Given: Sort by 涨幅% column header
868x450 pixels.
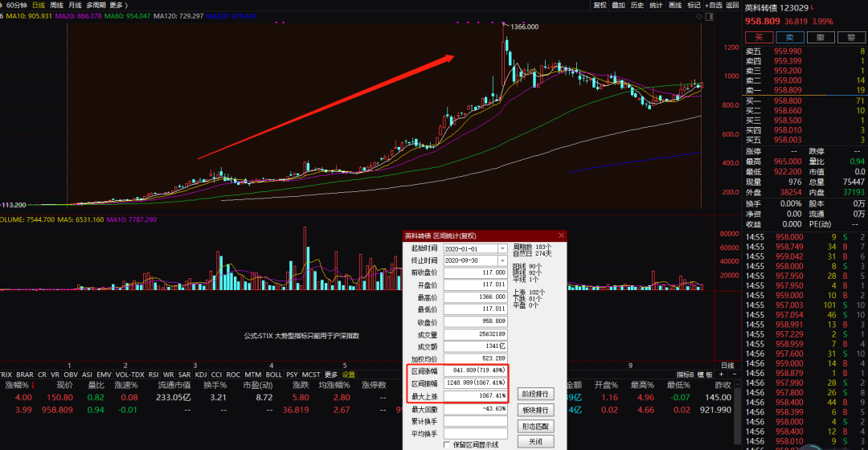Looking at the screenshot, I should (x=20, y=385).
